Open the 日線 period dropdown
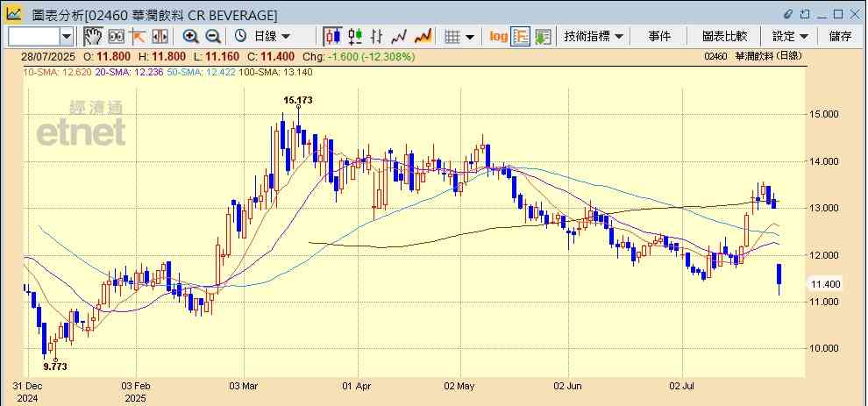 coord(271,37)
